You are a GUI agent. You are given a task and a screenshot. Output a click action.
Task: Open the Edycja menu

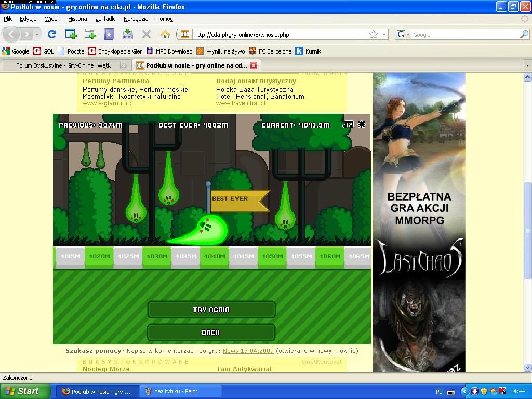[x=28, y=19]
